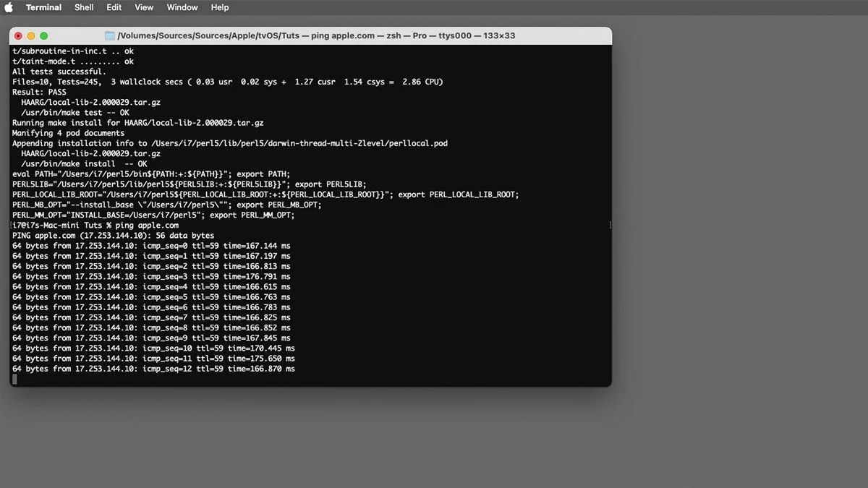Open the Apple menu
This screenshot has width=868, height=488.
pos(9,7)
